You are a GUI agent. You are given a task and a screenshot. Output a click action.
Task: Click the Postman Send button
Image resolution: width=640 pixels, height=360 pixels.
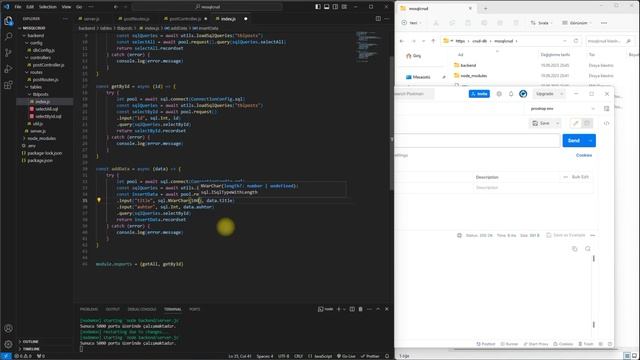pos(573,140)
